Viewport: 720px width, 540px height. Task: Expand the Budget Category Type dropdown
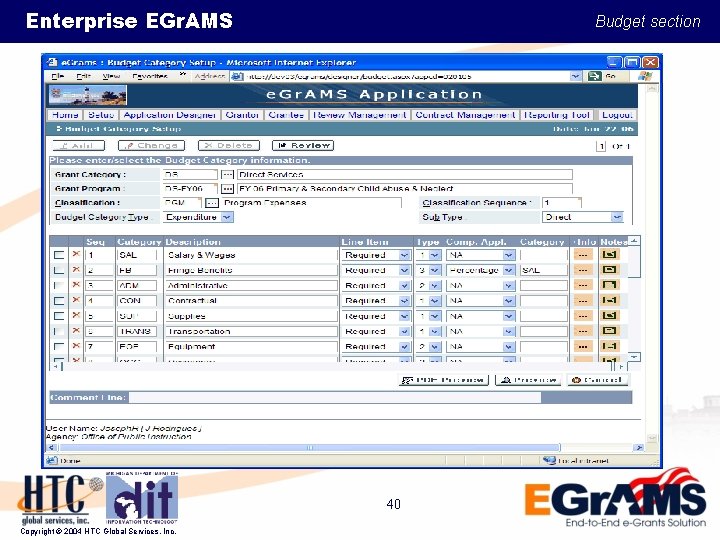click(x=227, y=217)
